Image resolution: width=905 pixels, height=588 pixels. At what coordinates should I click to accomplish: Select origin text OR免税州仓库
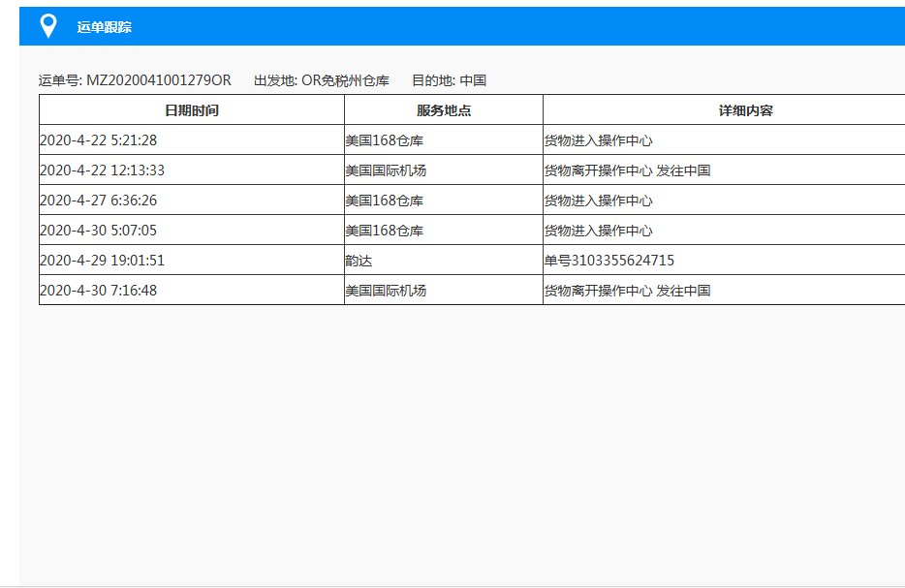[x=345, y=80]
